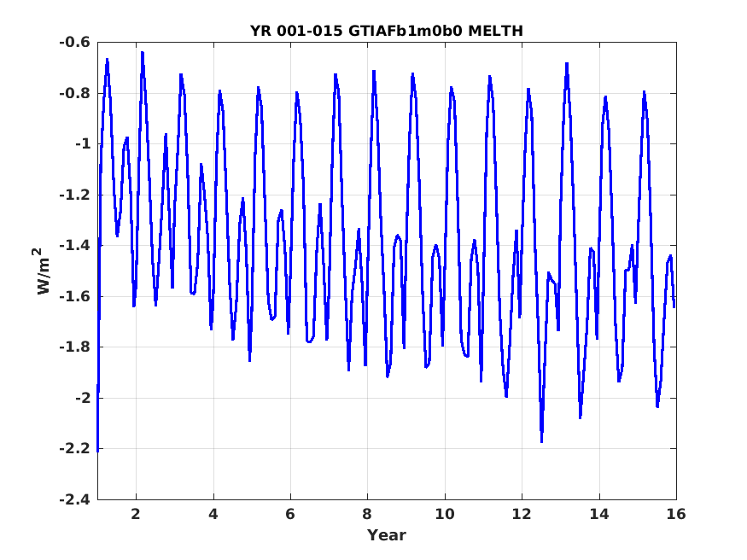This screenshot has width=747, height=560.
Task: Select the x-axis tick label '8'
Action: (x=367, y=514)
